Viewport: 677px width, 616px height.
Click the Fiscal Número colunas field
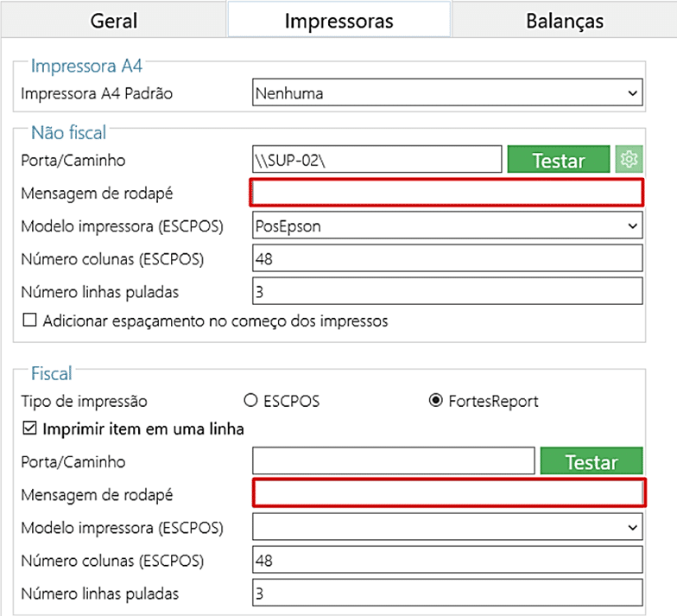click(x=447, y=560)
